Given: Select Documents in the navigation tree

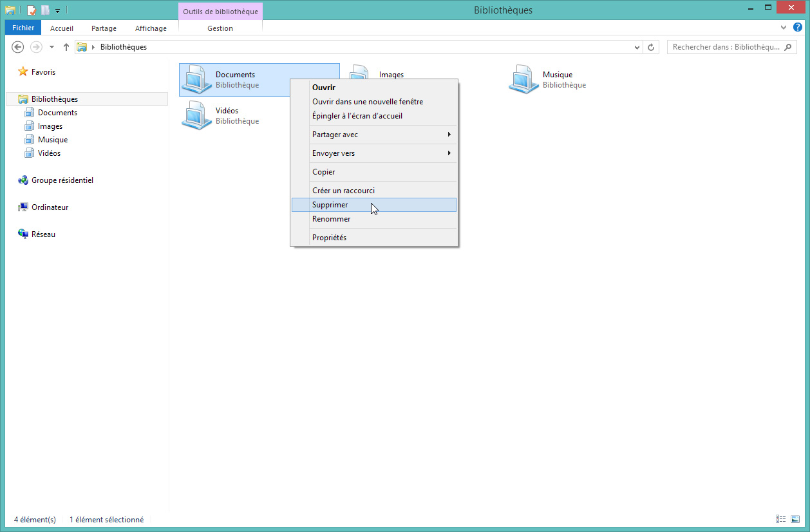Looking at the screenshot, I should click(x=57, y=113).
